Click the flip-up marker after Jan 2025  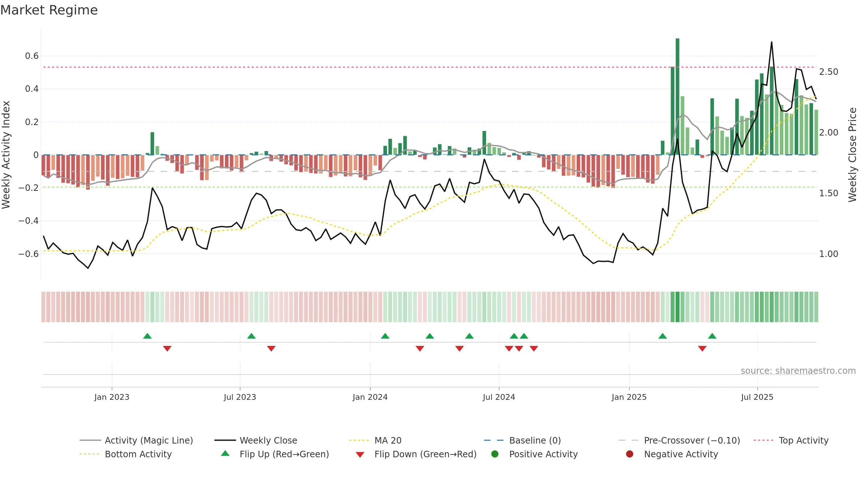coord(663,336)
